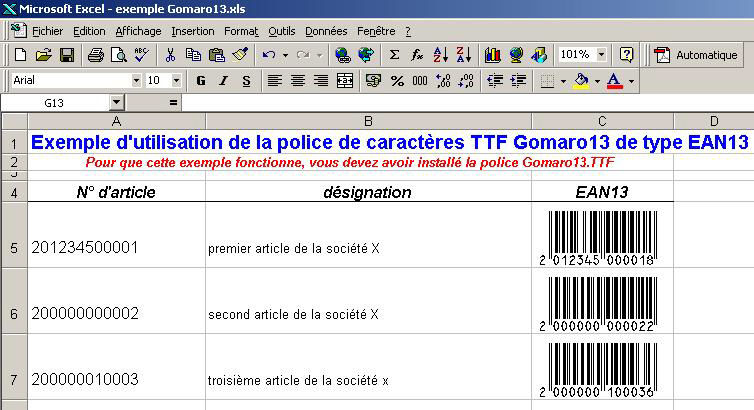
Task: Sort ascending A to Z
Action: (440, 55)
